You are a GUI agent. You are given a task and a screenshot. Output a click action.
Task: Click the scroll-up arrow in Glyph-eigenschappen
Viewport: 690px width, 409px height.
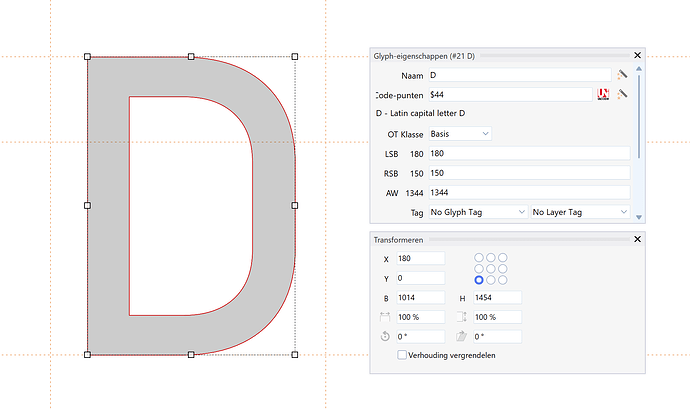coord(639,69)
